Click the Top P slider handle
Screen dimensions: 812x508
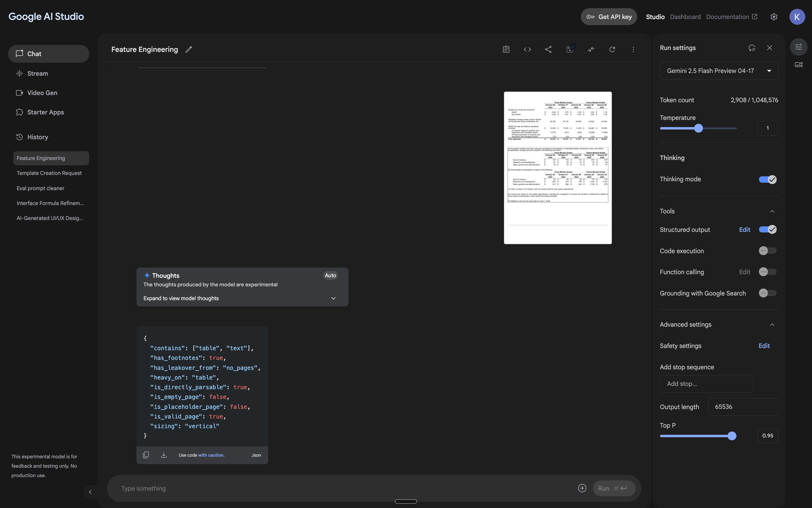(x=732, y=436)
